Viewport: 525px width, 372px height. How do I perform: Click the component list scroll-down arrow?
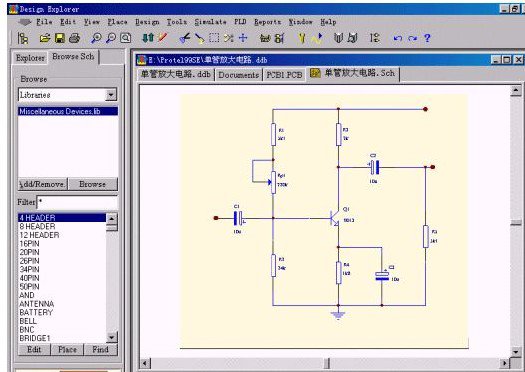(x=111, y=337)
